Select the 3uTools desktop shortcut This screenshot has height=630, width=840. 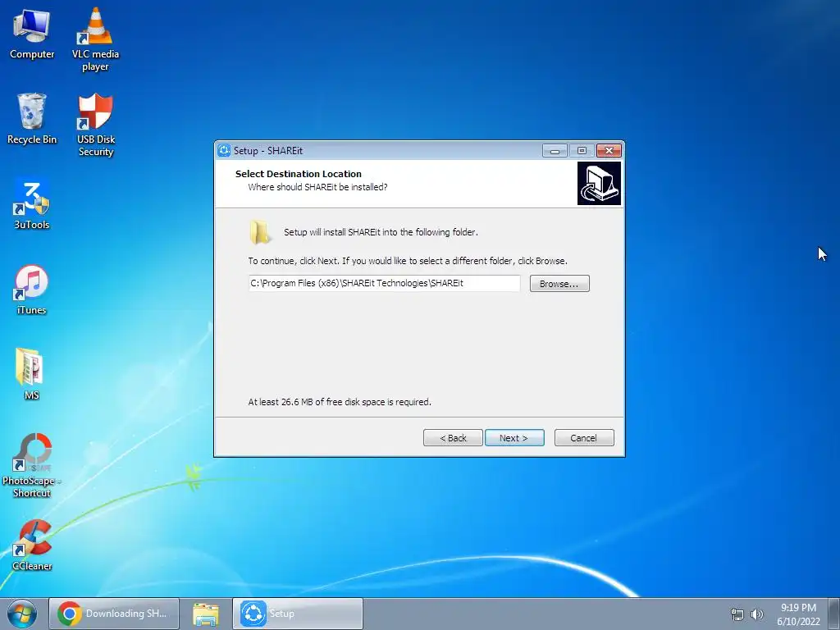click(32, 204)
